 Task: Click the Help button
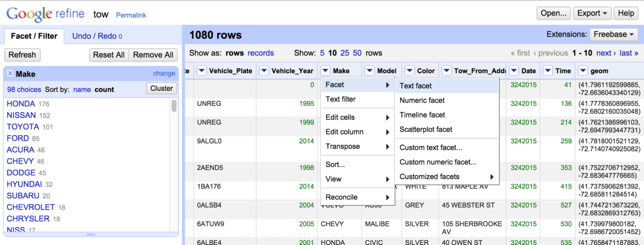(625, 13)
